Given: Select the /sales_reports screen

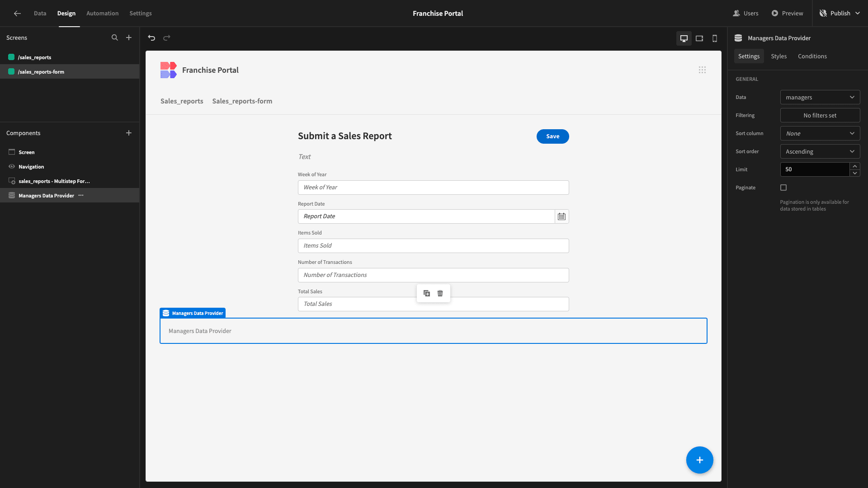Looking at the screenshot, I should coord(70,57).
